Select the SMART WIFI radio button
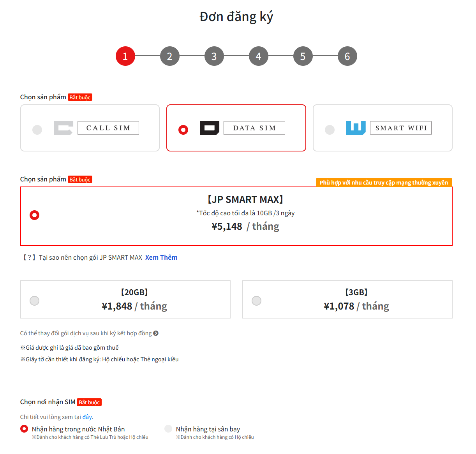Viewport: 476px width, 454px height. 330,130
